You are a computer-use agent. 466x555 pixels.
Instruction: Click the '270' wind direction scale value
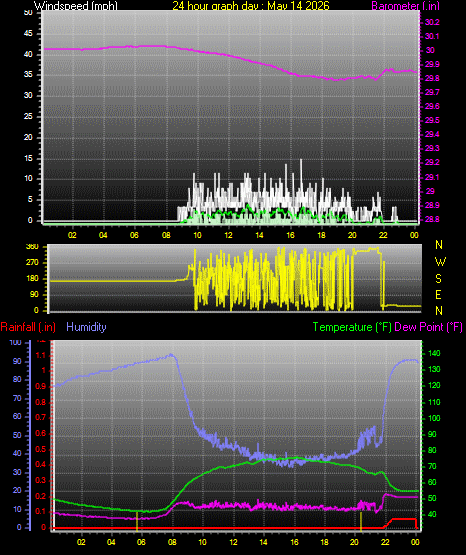pyautogui.click(x=32, y=263)
